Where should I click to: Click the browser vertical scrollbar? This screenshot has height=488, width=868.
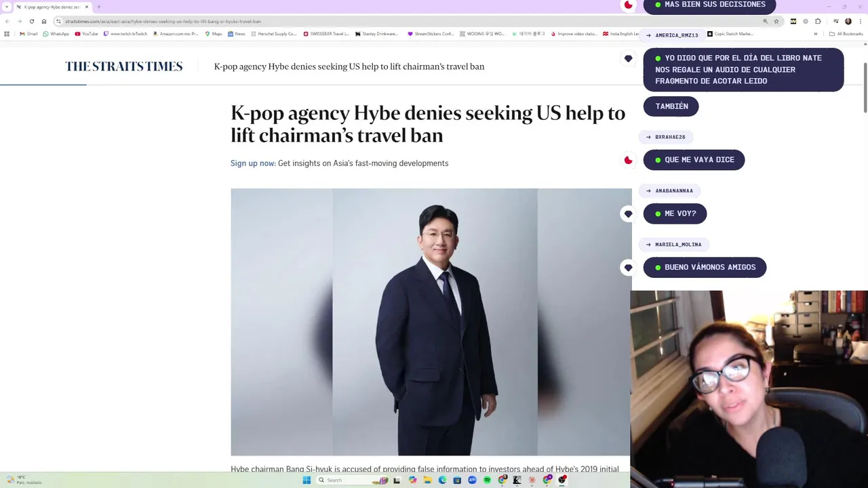[865, 88]
